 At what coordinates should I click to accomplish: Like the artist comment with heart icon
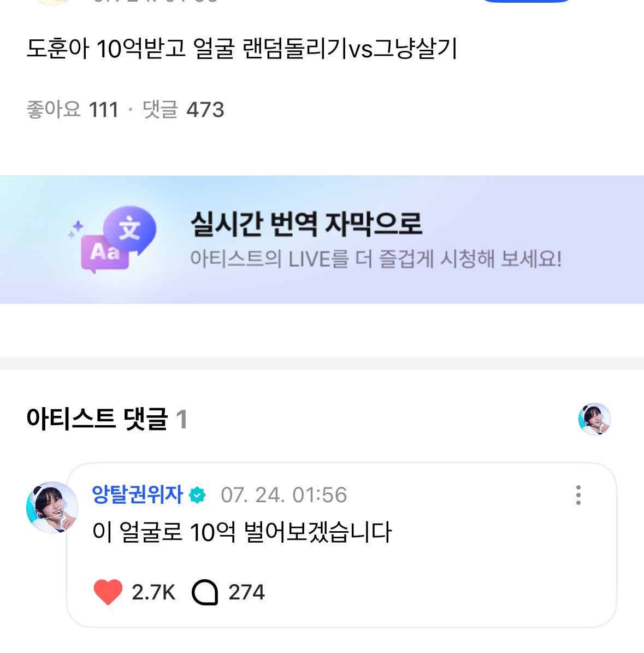(x=108, y=592)
